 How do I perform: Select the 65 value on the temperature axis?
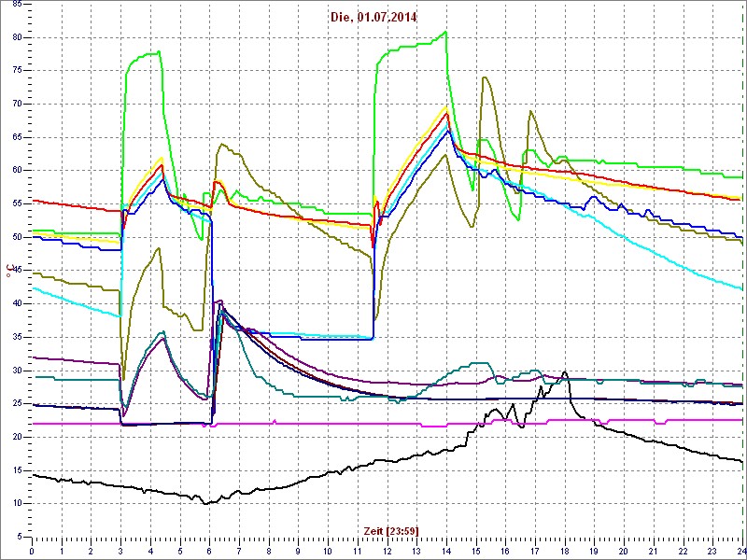[x=16, y=137]
